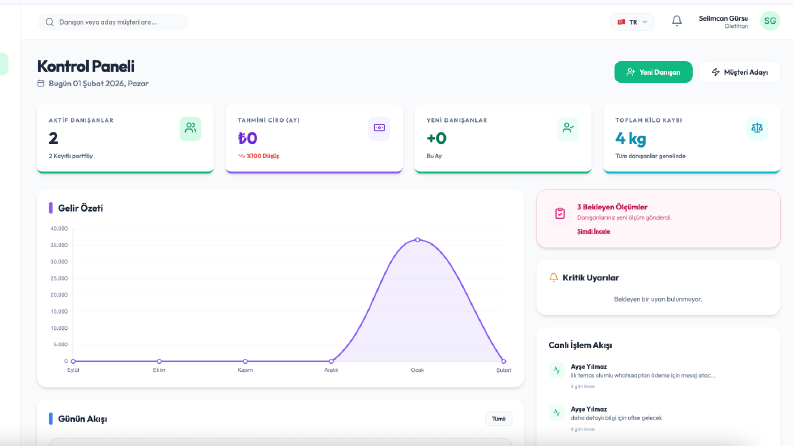The image size is (793, 446).
Task: Click the '3 Bekleyen Ölçümler' heading
Action: tap(612, 207)
